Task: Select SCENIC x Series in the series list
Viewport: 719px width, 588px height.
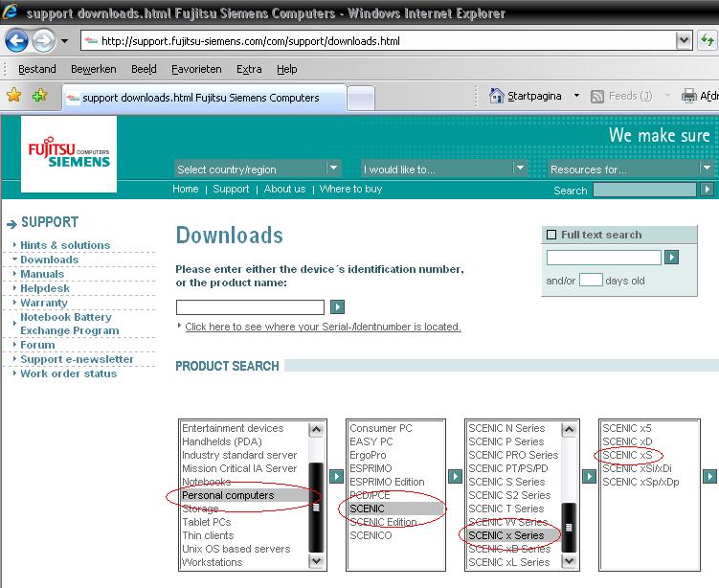Action: [513, 535]
